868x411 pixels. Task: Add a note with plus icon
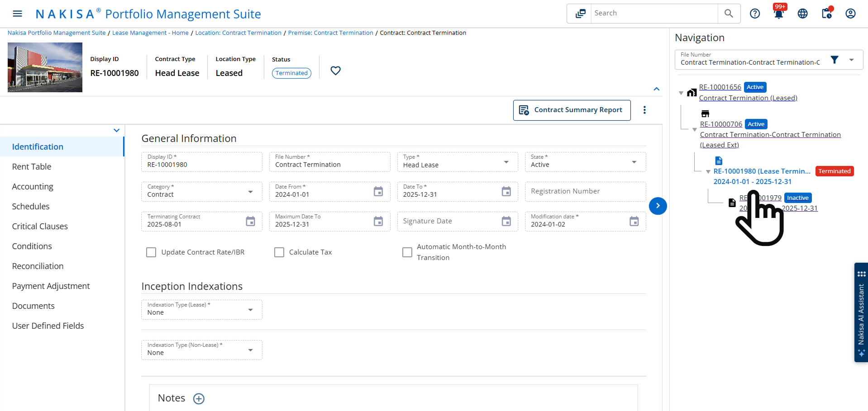point(199,398)
